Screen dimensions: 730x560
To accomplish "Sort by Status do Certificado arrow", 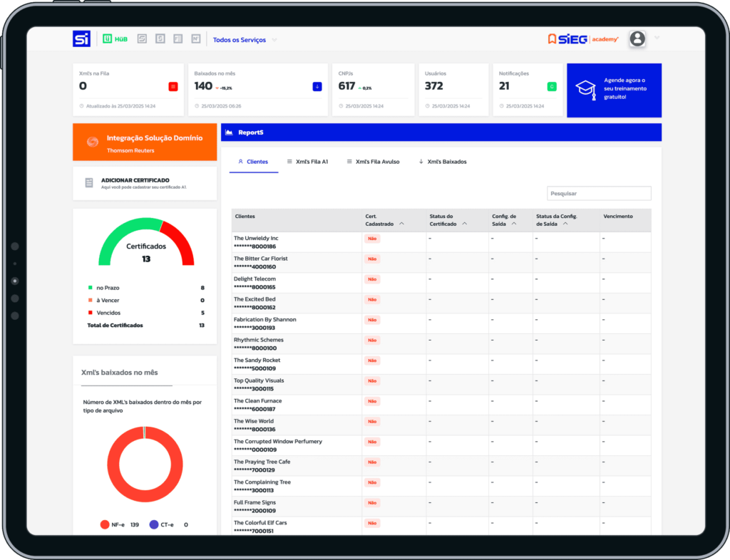I will tap(465, 224).
